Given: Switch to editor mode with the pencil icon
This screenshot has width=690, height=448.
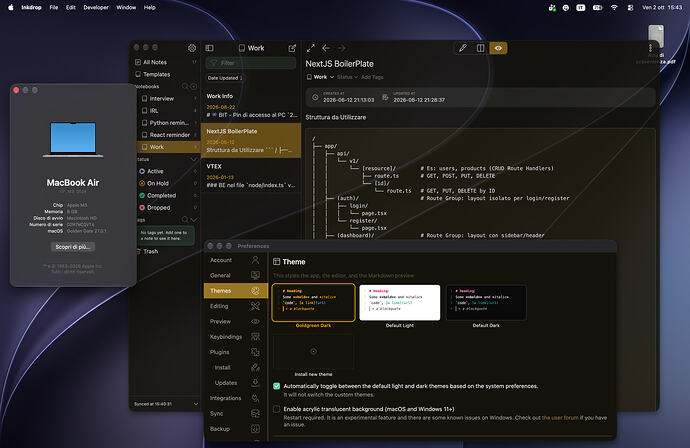Looking at the screenshot, I should [462, 48].
